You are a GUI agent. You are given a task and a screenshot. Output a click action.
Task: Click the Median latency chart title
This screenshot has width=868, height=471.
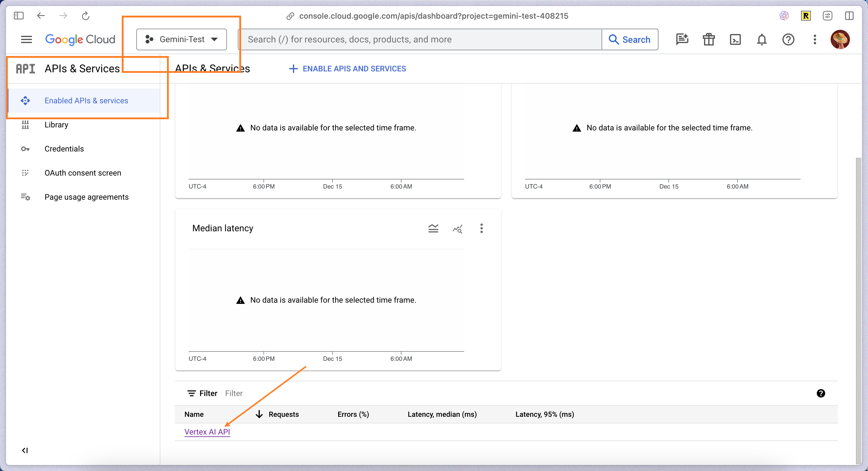(x=223, y=228)
